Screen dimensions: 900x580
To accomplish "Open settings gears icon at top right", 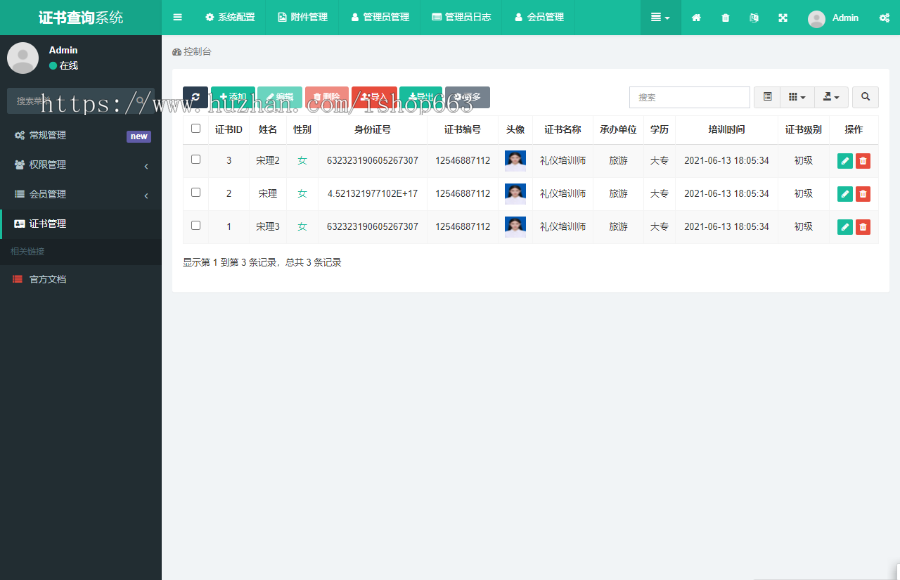I will click(x=884, y=18).
